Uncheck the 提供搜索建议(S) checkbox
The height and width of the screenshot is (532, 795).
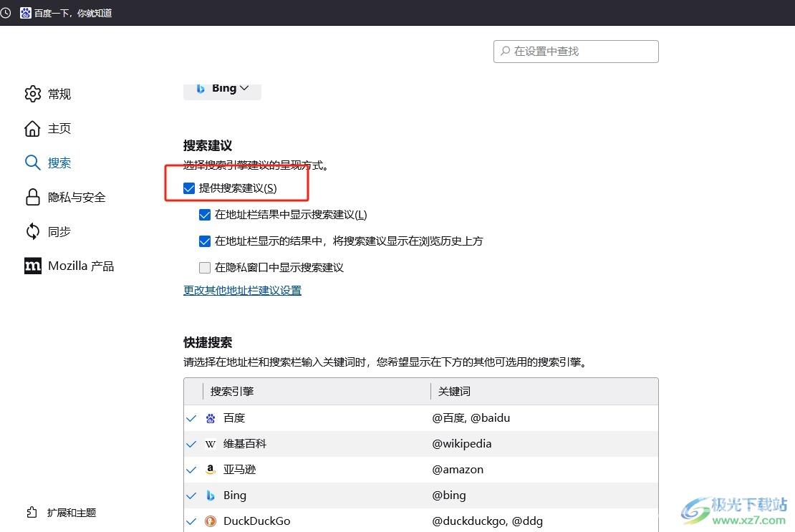tap(189, 188)
